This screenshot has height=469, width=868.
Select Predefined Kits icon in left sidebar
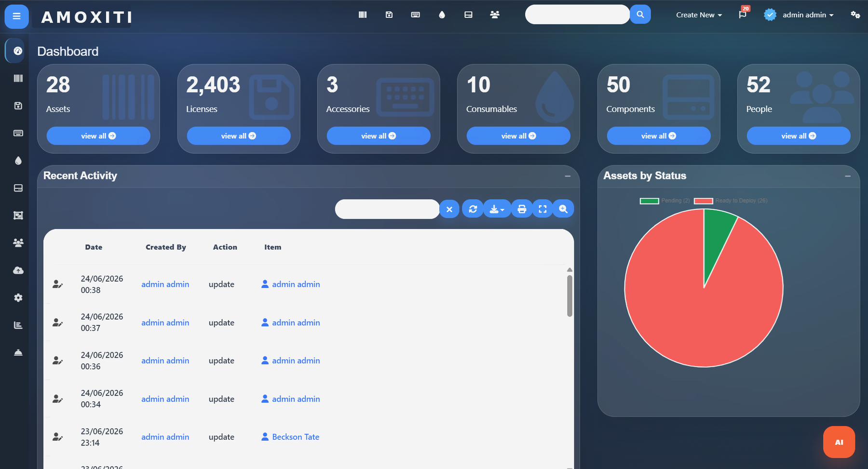(18, 215)
